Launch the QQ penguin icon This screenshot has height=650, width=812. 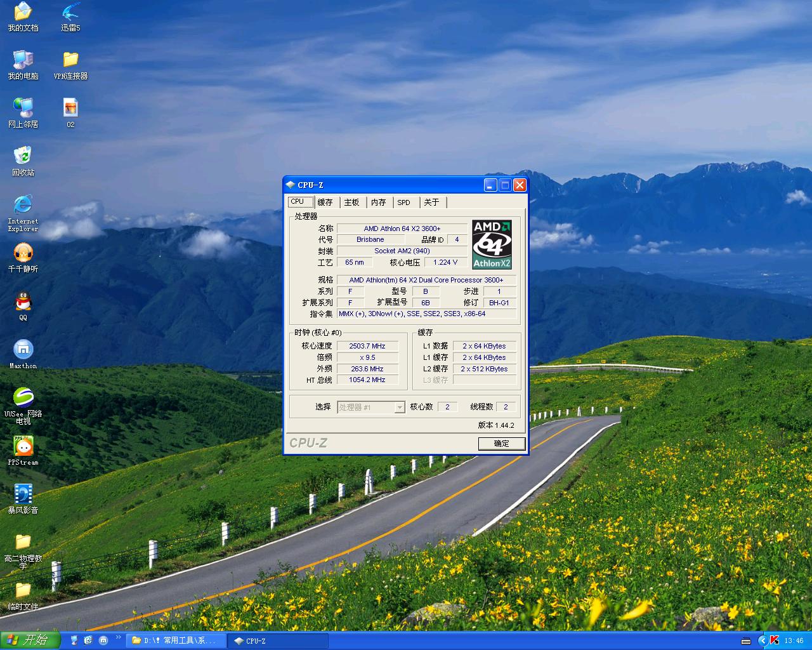[23, 302]
